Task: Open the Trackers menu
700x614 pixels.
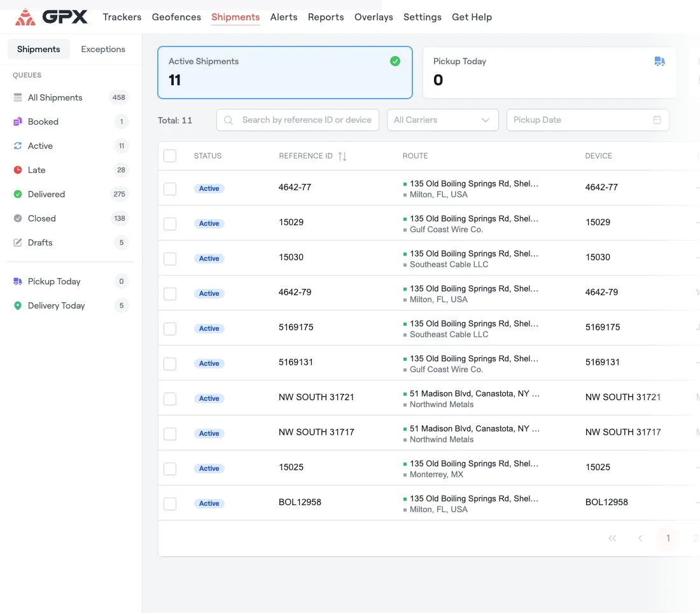Action: [x=122, y=17]
